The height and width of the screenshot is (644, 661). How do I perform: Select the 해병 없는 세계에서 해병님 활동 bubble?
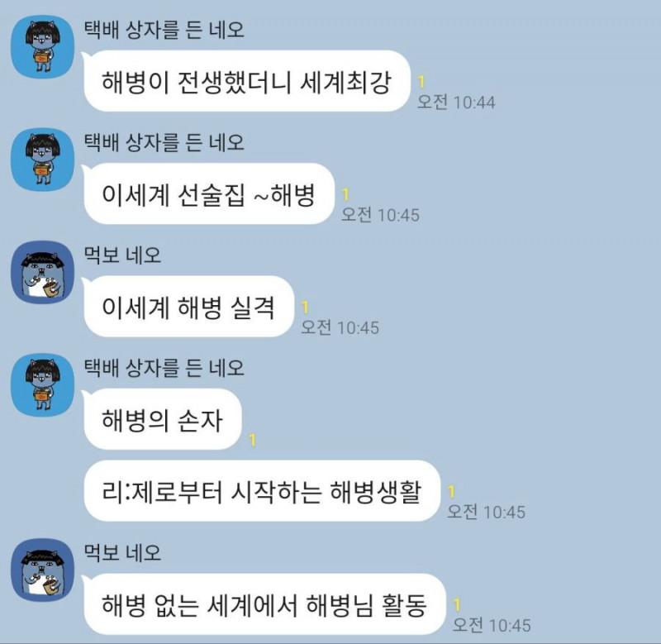pos(264,604)
